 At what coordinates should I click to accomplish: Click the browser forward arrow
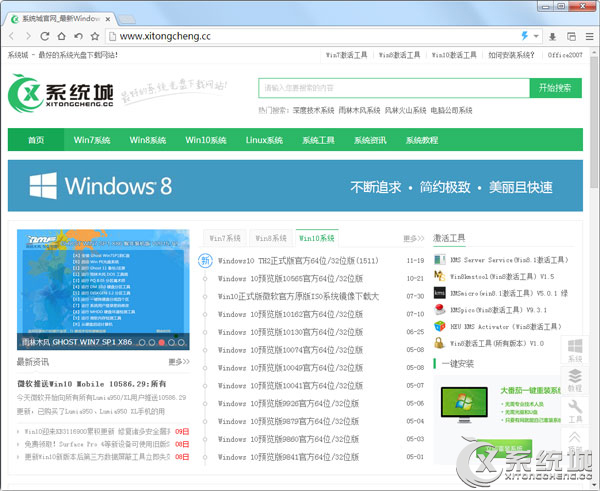click(28, 36)
